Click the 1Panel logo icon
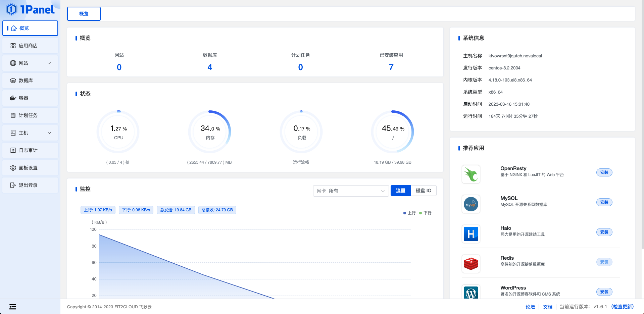This screenshot has width=644, height=314. pyautogui.click(x=12, y=9)
